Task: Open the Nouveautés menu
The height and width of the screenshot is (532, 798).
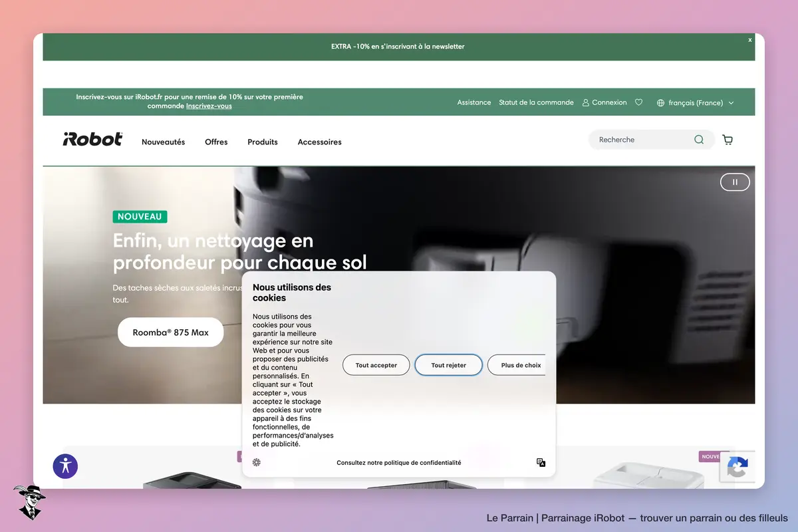Action: pos(163,142)
